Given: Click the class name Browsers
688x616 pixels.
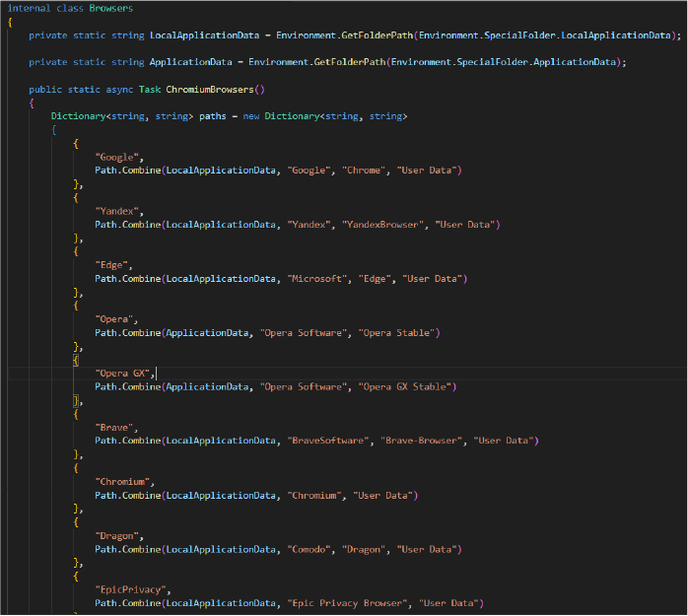Looking at the screenshot, I should click(x=111, y=8).
